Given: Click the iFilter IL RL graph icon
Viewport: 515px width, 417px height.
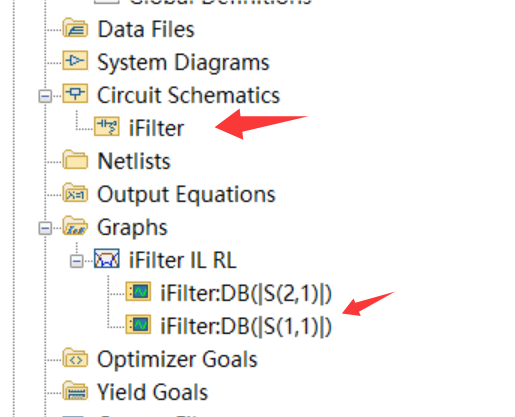Looking at the screenshot, I should 107,258.
